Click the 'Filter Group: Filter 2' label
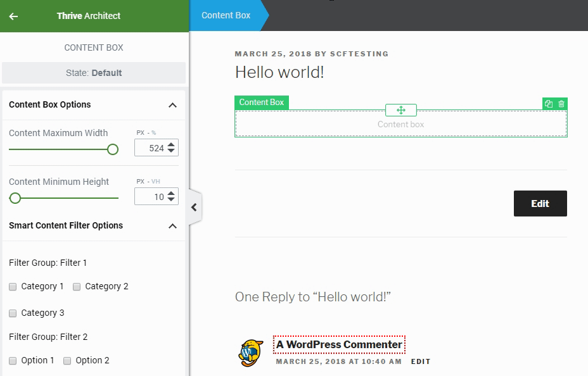Viewport: 588px width, 376px height. (x=48, y=337)
